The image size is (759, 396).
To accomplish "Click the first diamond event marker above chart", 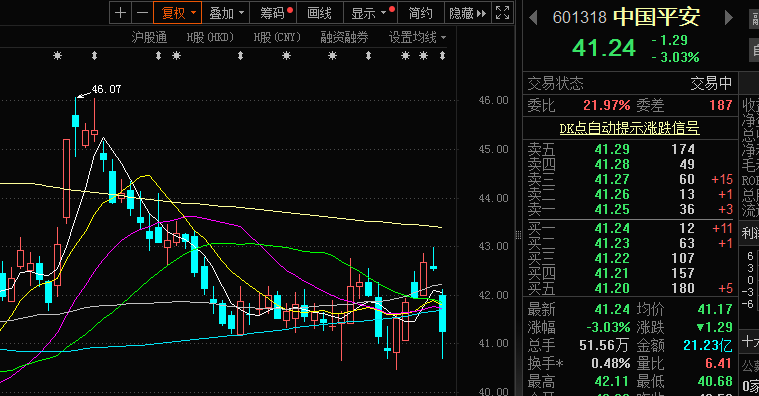I will point(94,56).
